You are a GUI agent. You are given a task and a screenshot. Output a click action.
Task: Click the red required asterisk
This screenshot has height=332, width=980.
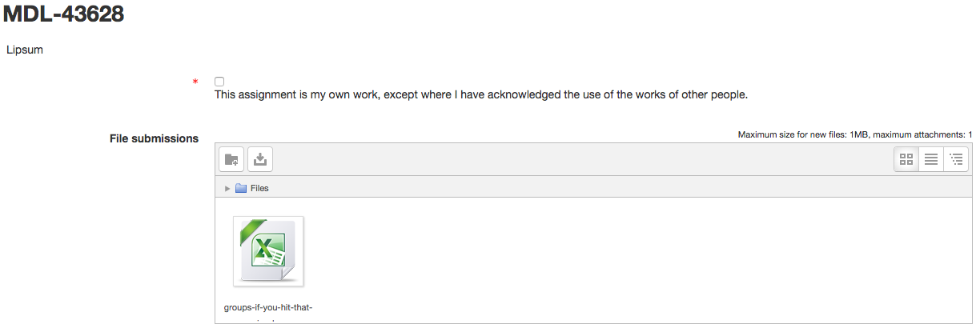[195, 83]
